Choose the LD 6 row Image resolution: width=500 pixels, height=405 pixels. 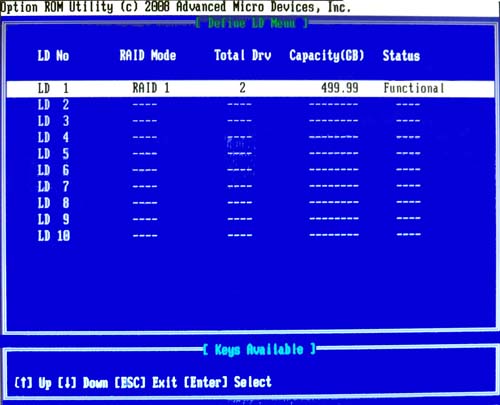point(250,170)
